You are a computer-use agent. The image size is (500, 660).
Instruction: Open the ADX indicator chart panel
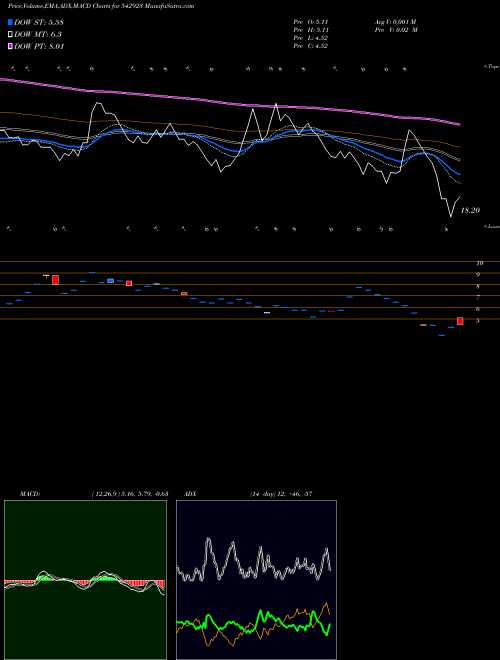pos(256,580)
